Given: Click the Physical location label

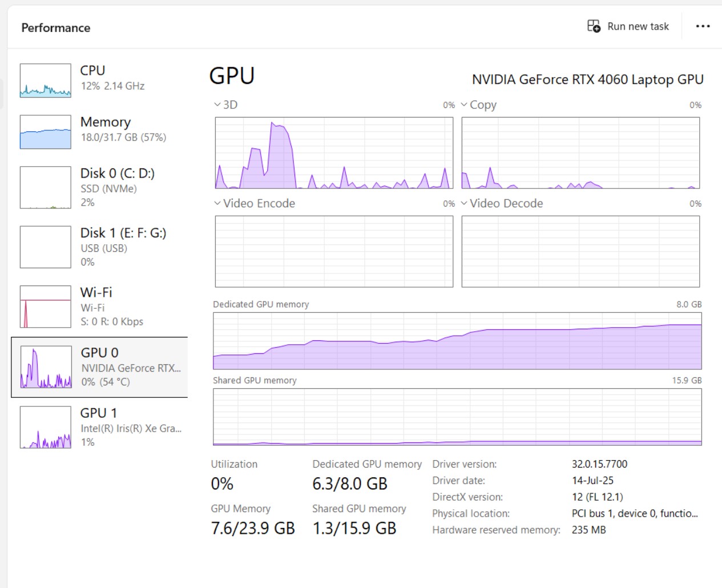Looking at the screenshot, I should [471, 513].
